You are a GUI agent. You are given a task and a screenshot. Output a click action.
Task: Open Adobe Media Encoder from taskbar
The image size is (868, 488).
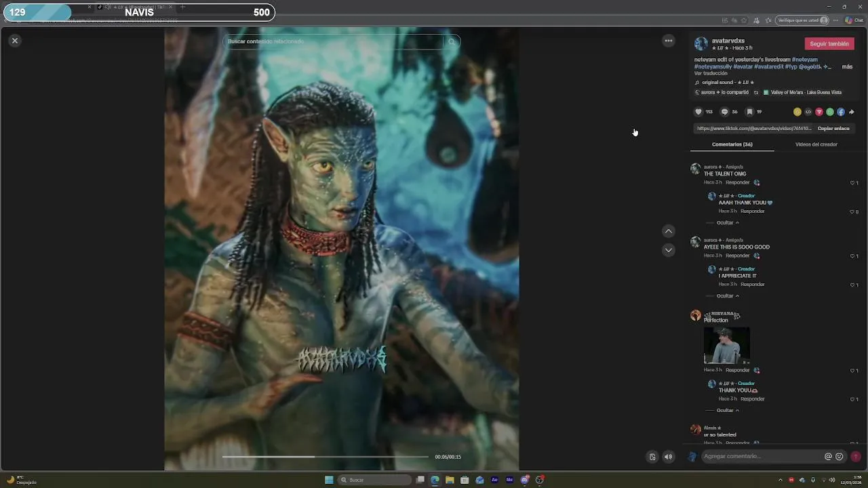click(x=509, y=480)
